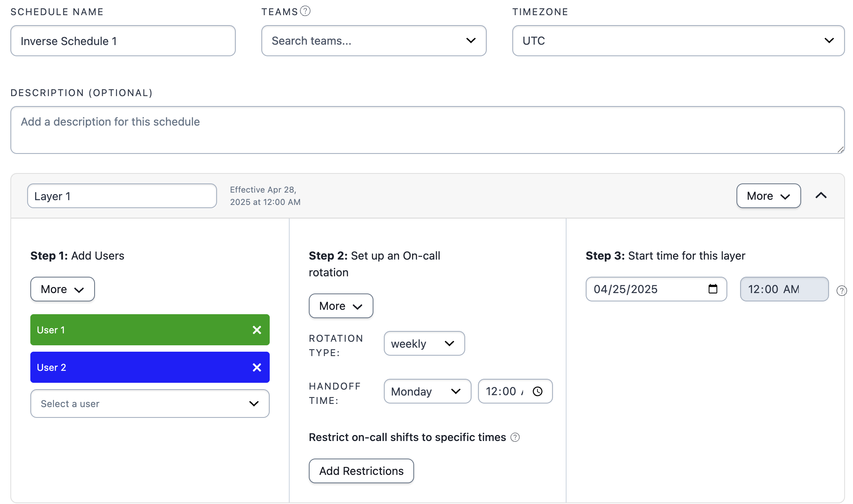This screenshot has width=853, height=504.
Task: Open the Monday handoff day dropdown
Action: point(427,391)
